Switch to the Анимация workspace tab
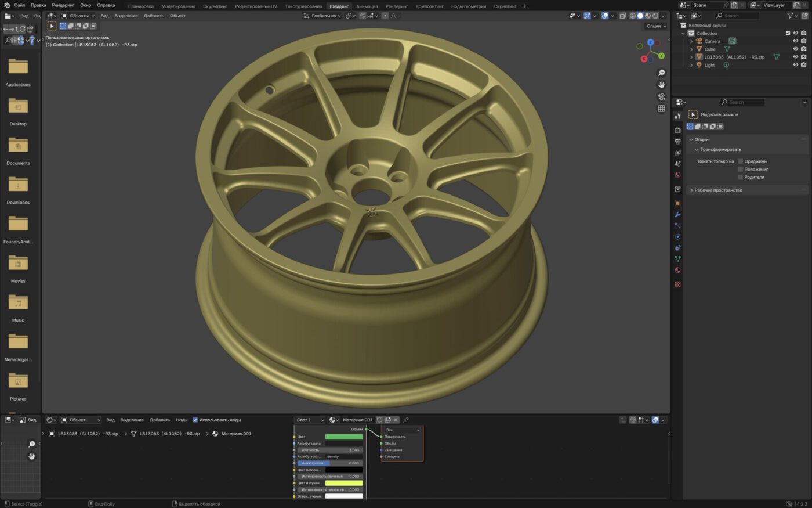Image resolution: width=812 pixels, height=508 pixels. tap(366, 5)
